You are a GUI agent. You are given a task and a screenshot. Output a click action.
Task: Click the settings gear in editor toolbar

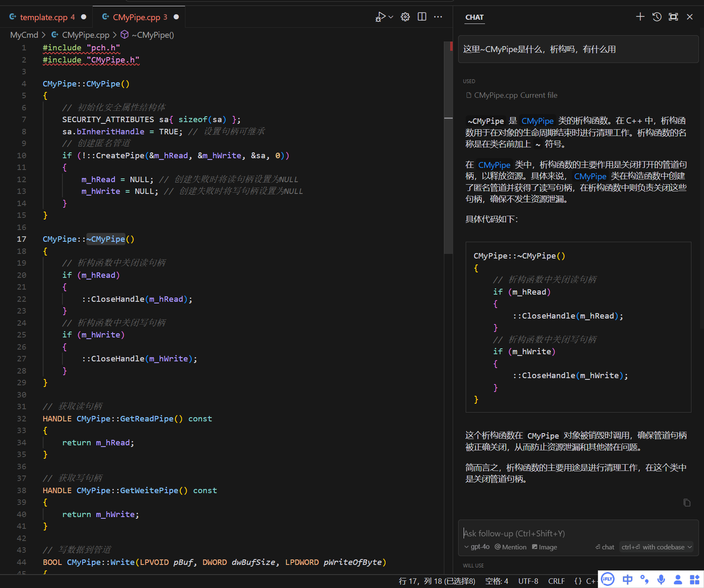pyautogui.click(x=405, y=17)
